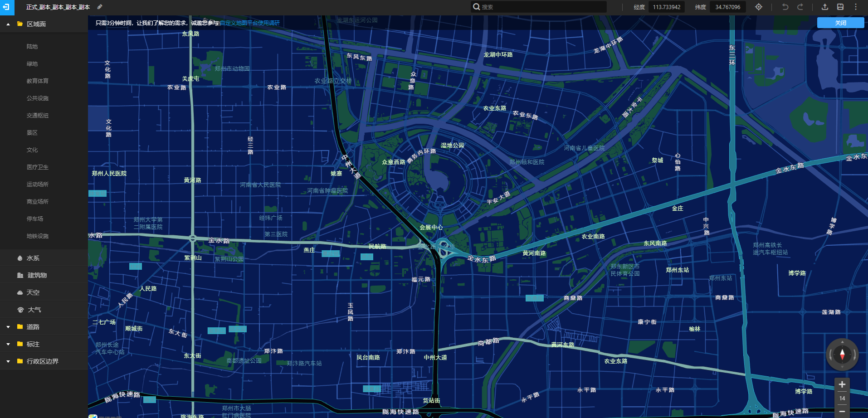The width and height of the screenshot is (868, 418).
Task: Click the pencil icon to rename the project
Action: (100, 7)
